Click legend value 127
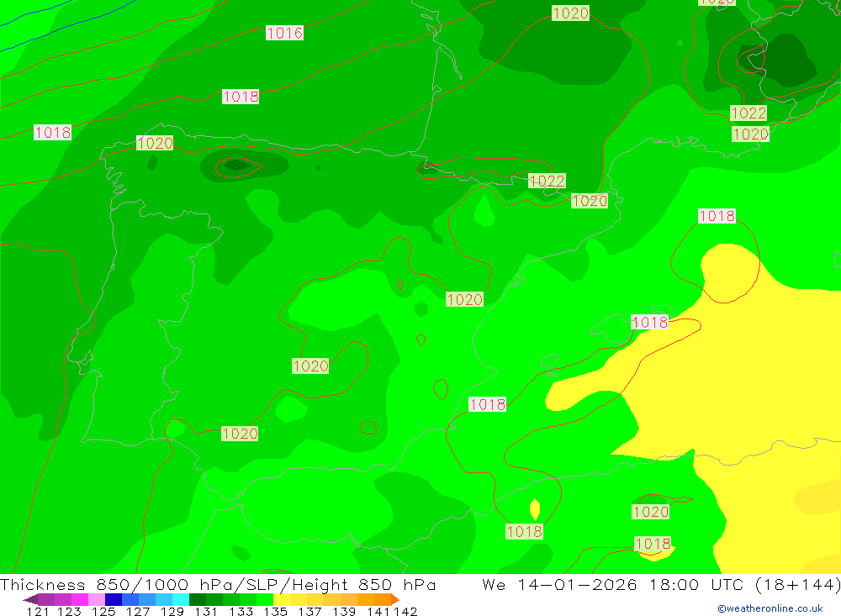Viewport: 841px width, 616px height. click(x=138, y=611)
